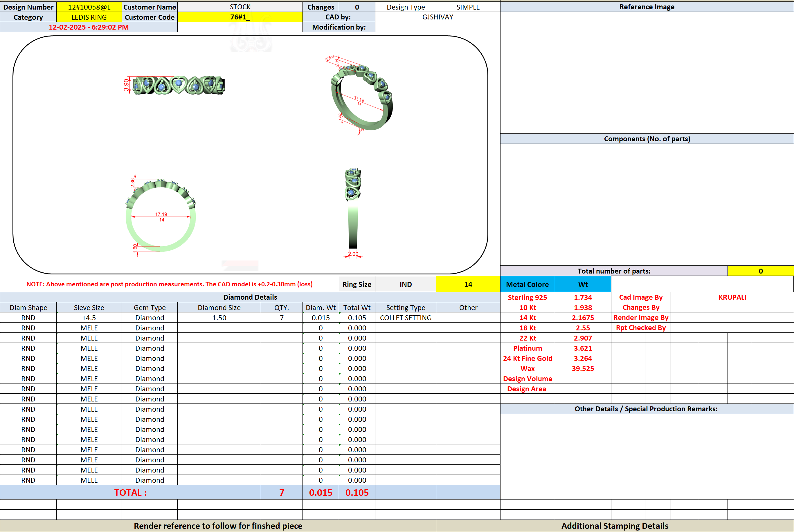This screenshot has height=532, width=794.
Task: Click the Render Image By label
Action: click(641, 318)
